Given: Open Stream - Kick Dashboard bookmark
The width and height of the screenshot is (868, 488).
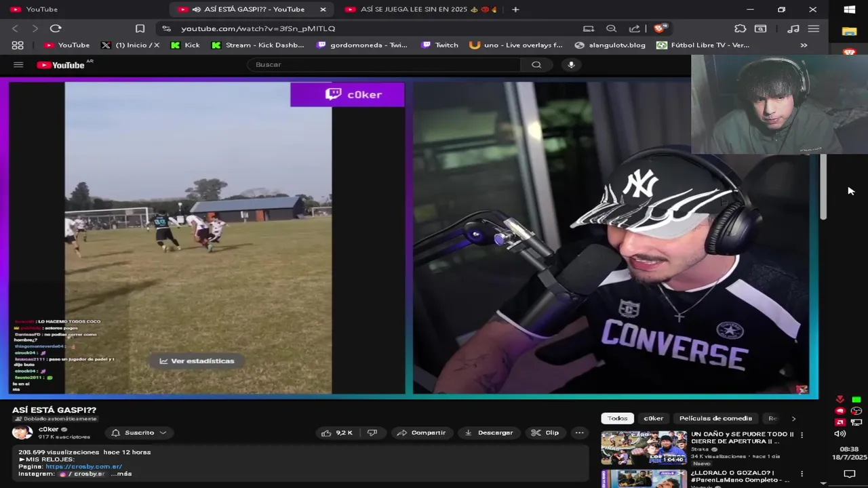Looking at the screenshot, I should (x=258, y=45).
